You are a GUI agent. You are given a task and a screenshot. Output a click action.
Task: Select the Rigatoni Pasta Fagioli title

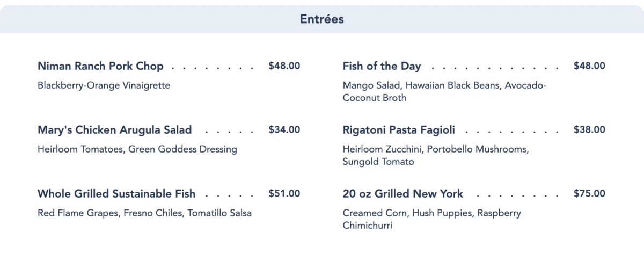pos(399,130)
